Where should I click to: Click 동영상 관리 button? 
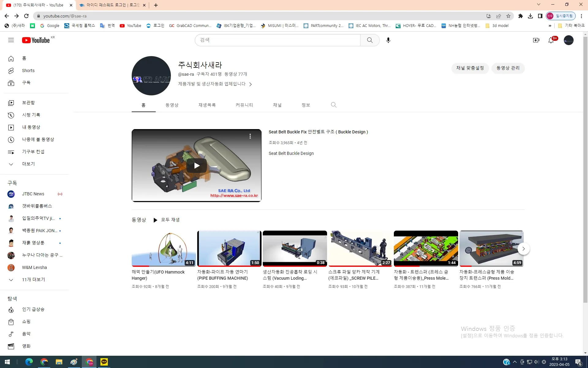[x=508, y=68]
